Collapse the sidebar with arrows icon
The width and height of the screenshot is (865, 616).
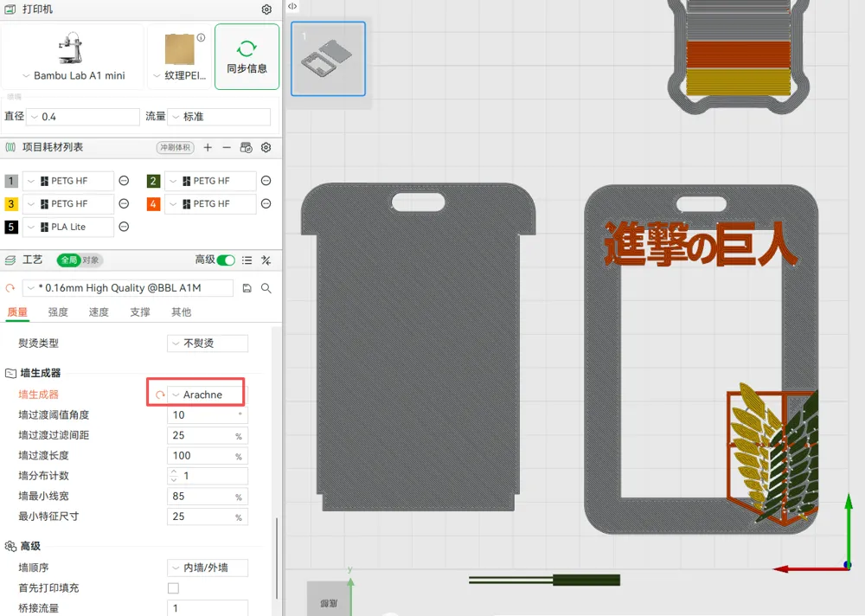pyautogui.click(x=292, y=6)
